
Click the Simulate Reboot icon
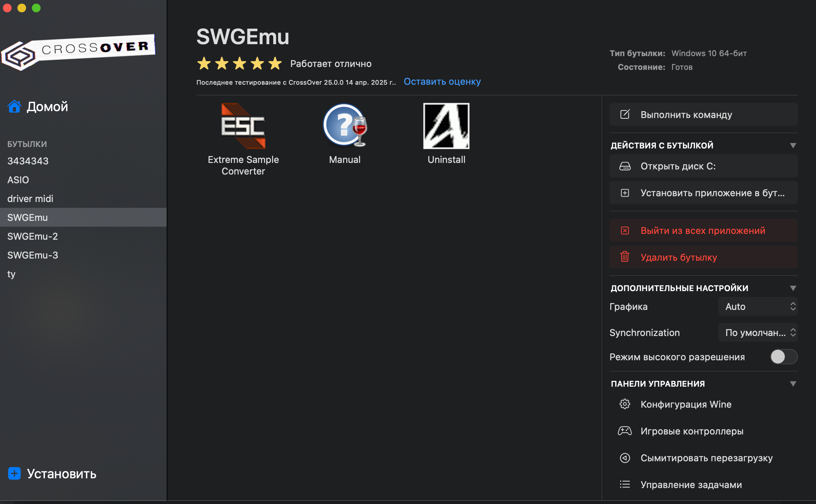625,458
